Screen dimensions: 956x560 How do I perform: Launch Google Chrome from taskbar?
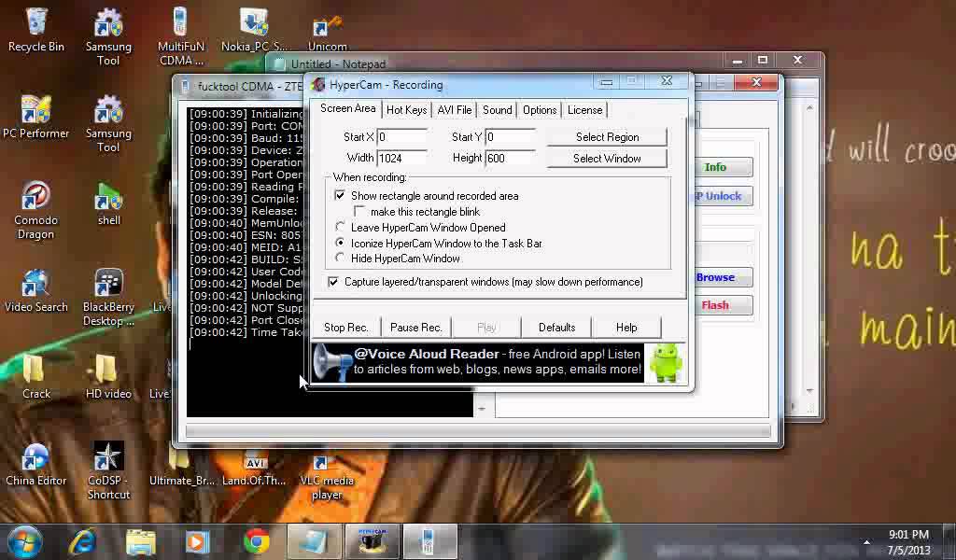tap(257, 541)
